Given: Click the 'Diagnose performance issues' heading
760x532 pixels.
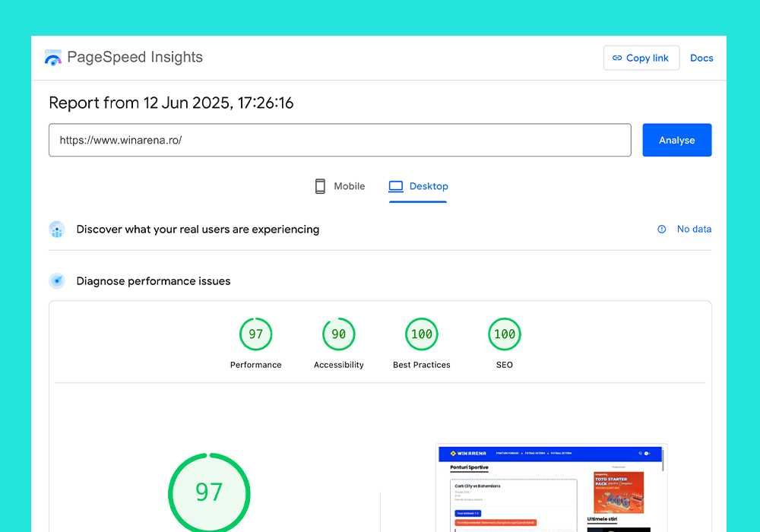Looking at the screenshot, I should 154,281.
